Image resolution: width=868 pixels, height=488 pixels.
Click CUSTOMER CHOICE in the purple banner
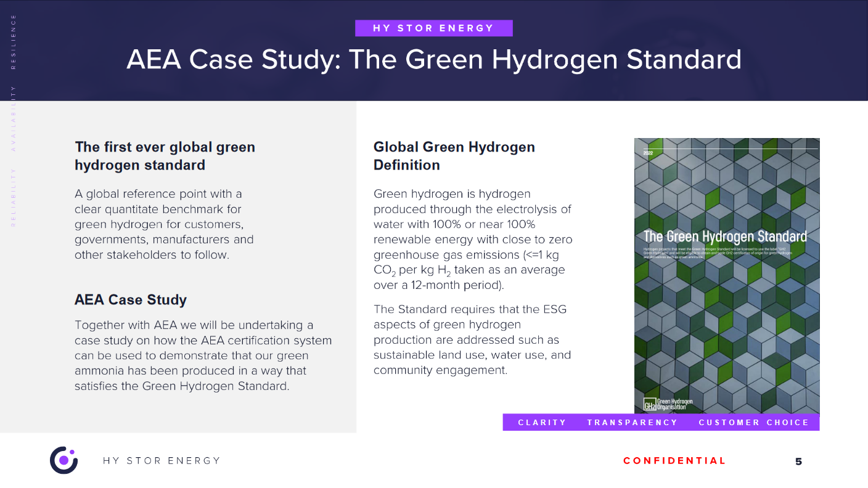(753, 423)
